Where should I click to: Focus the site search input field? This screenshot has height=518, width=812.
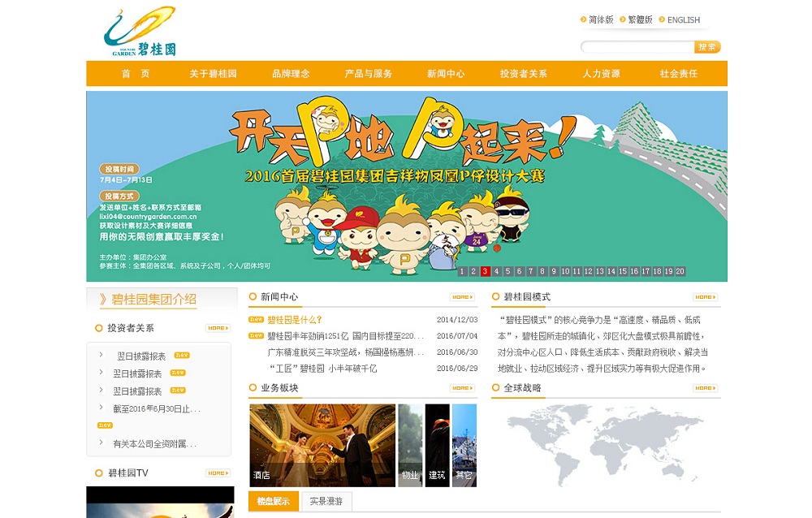pyautogui.click(x=637, y=47)
